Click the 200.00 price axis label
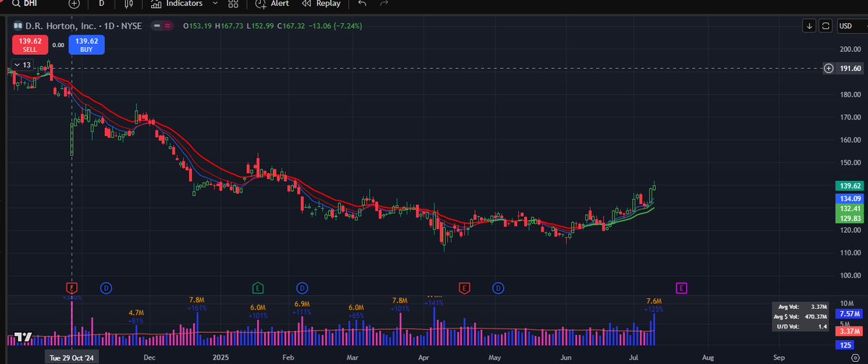The image size is (868, 364). [x=850, y=48]
